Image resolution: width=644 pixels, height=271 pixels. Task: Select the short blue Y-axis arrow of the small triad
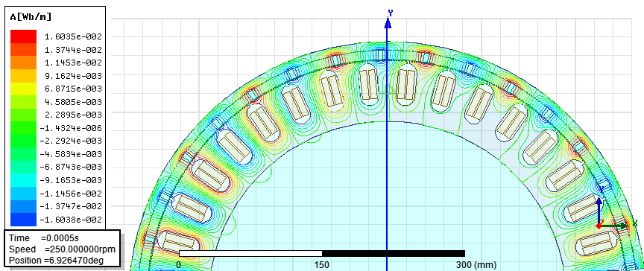[599, 209]
